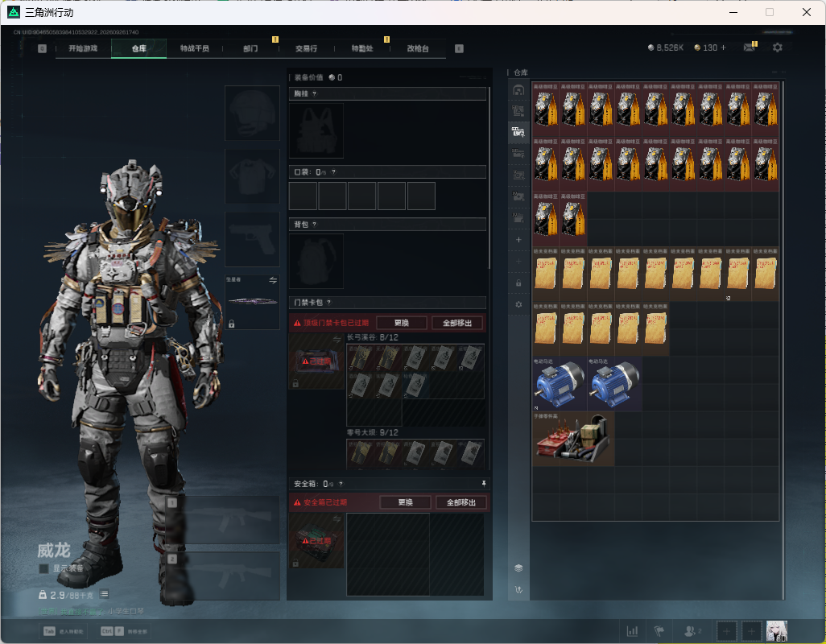Select the fifth warehouse box icon
This screenshot has width=826, height=644.
(518, 175)
